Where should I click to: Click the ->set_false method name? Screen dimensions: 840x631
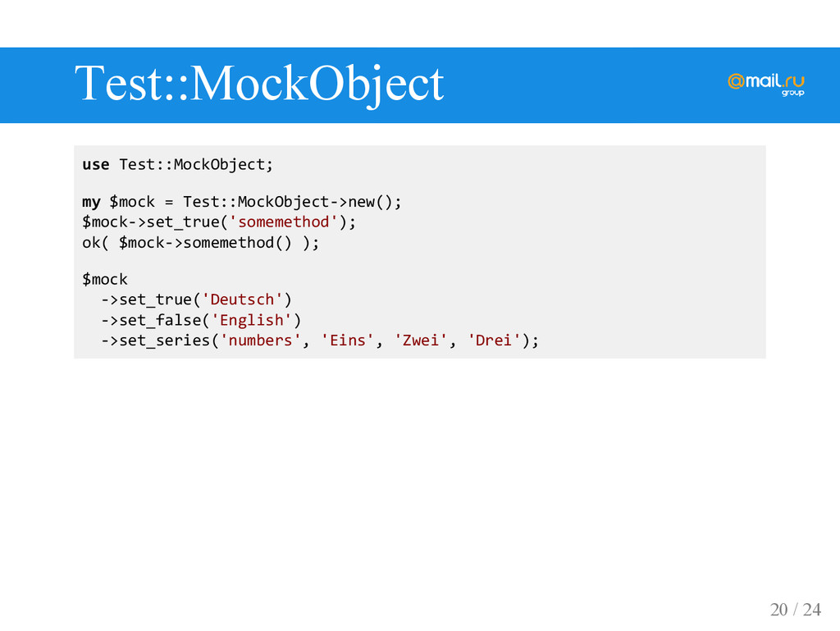[x=151, y=320]
